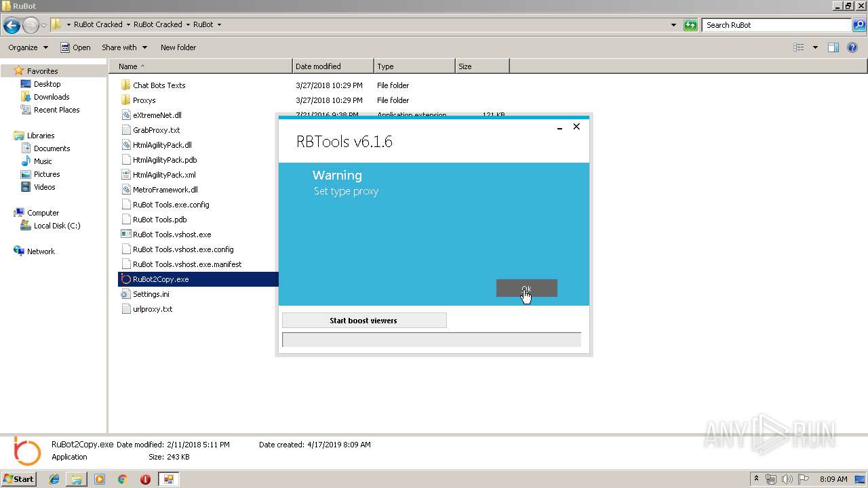The height and width of the screenshot is (488, 868).
Task: Click Opera taskbar icon
Action: (x=145, y=479)
